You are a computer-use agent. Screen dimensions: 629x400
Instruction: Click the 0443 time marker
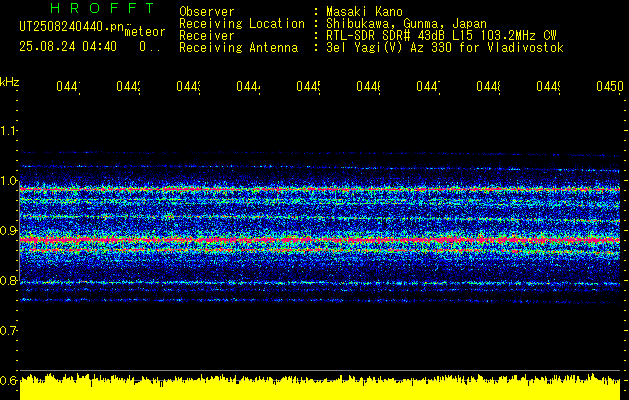189,86
